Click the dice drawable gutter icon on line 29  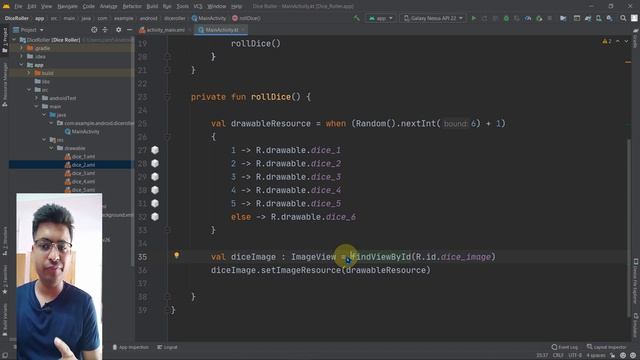click(x=155, y=177)
